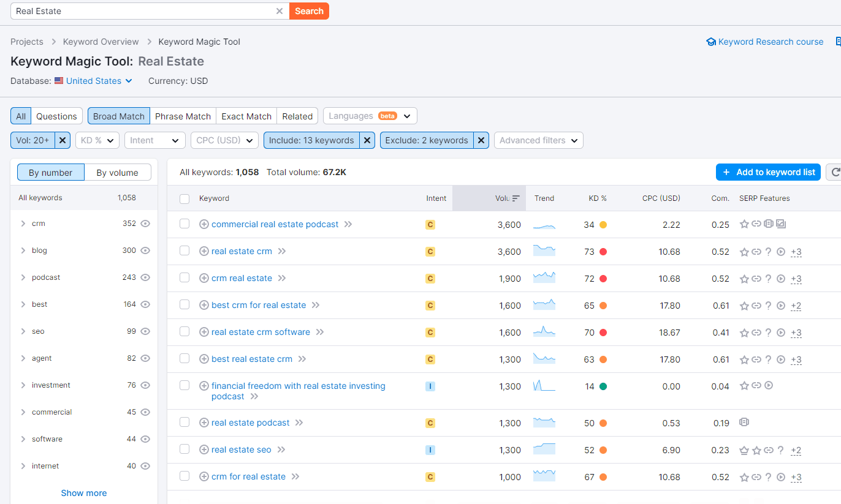The width and height of the screenshot is (841, 504).
Task: Switch to the Questions tab
Action: coord(56,115)
